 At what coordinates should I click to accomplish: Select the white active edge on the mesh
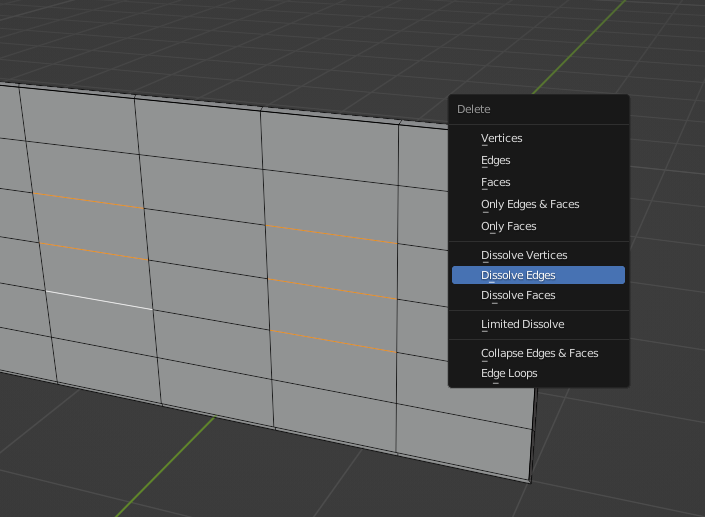coord(99,300)
